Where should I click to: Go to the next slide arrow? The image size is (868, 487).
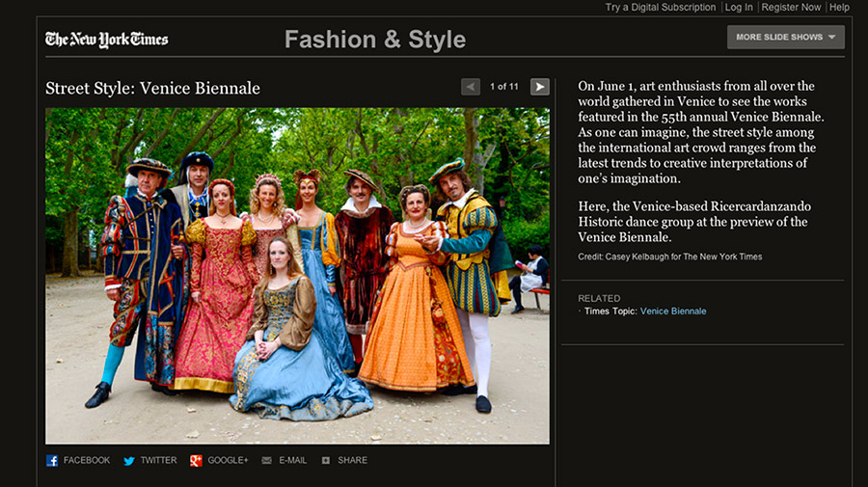tap(540, 87)
